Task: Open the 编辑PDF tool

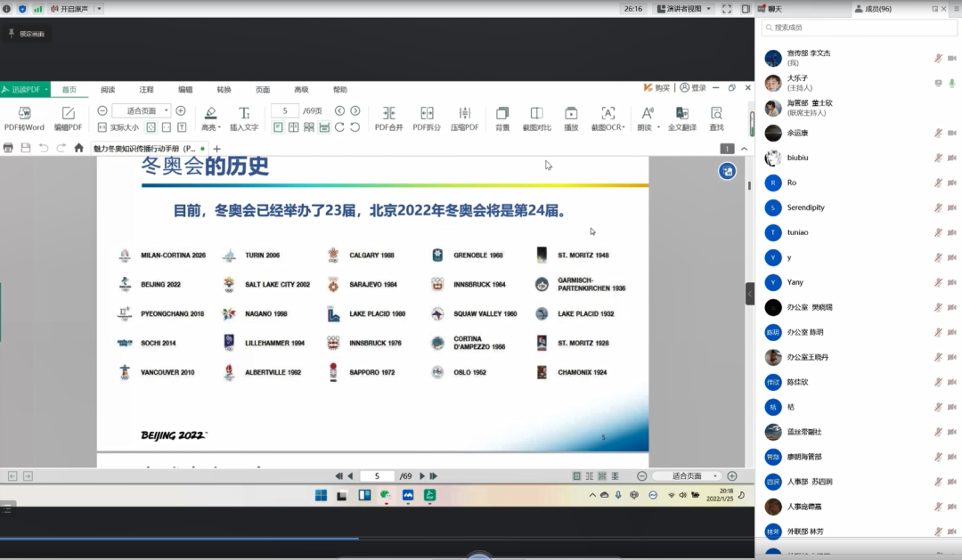Action: [68, 118]
